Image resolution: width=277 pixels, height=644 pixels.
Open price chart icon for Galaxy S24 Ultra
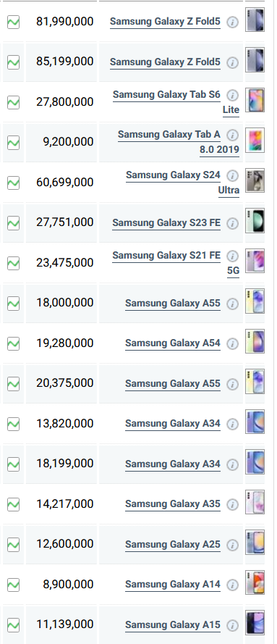tap(14, 183)
